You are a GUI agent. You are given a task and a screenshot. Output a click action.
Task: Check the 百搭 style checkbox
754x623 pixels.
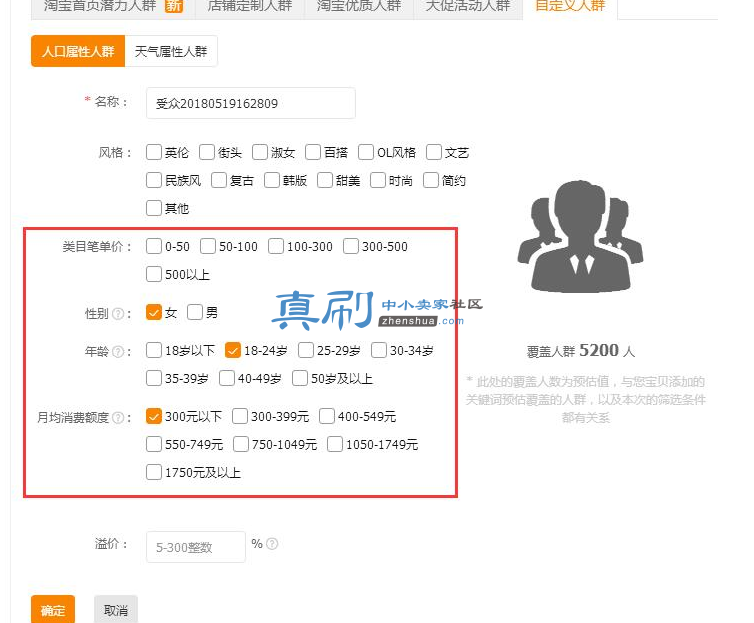click(313, 152)
